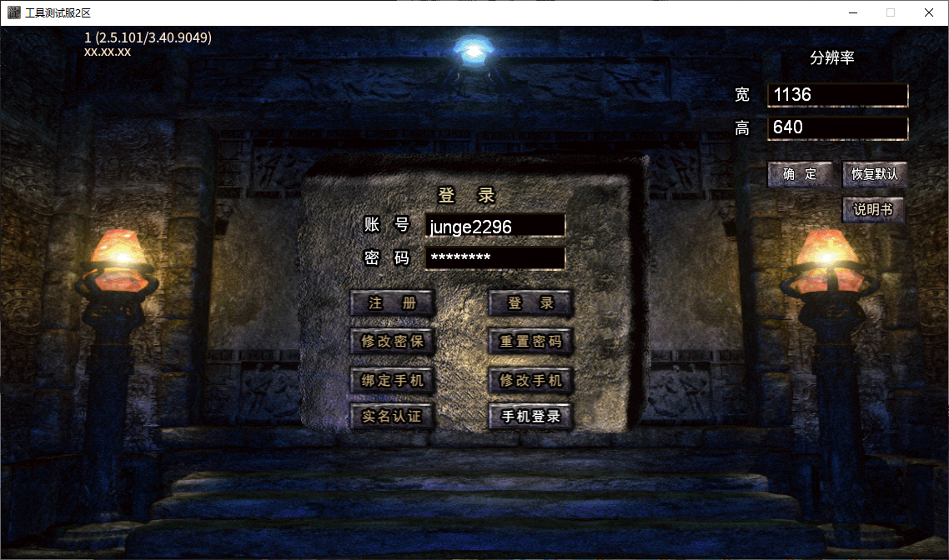The width and height of the screenshot is (949, 560).
Task: Click the window title 工具测试服2区
Action: click(58, 12)
